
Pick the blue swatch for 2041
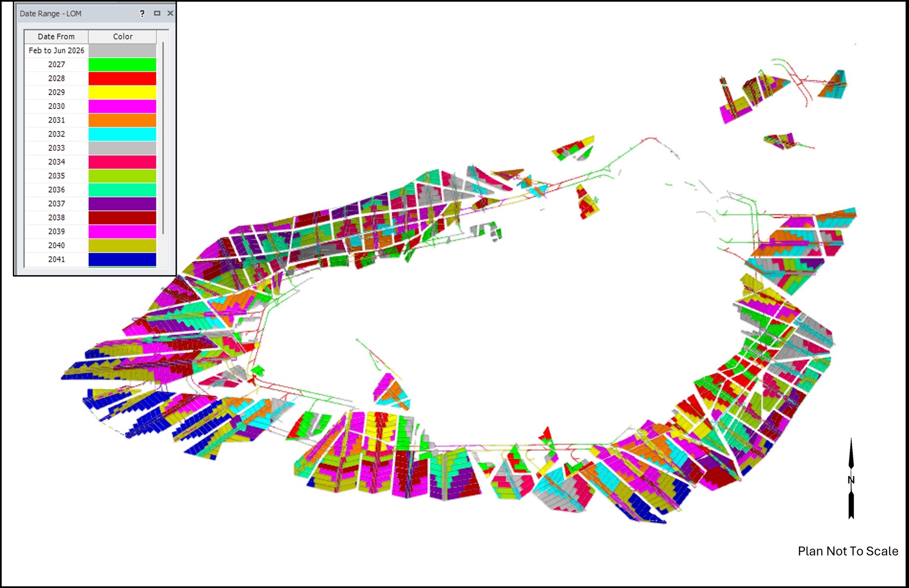point(122,259)
